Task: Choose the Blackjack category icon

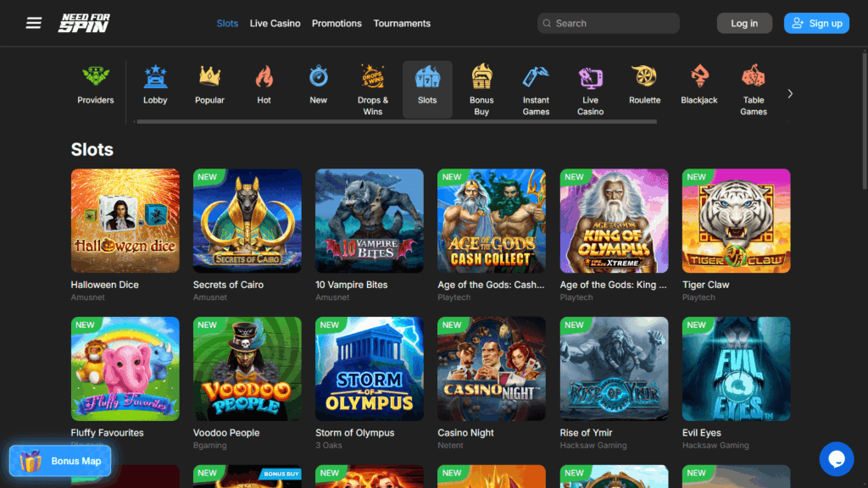Action: click(699, 76)
